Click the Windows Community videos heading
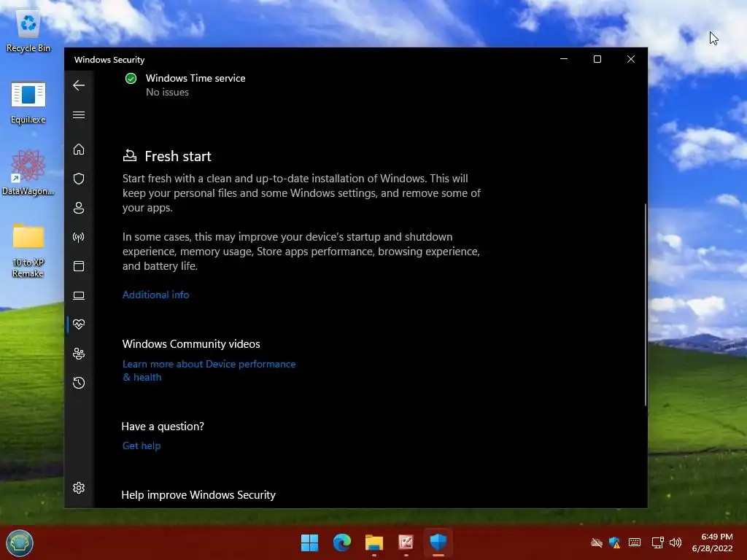Image resolution: width=747 pixels, height=560 pixels. [x=191, y=344]
